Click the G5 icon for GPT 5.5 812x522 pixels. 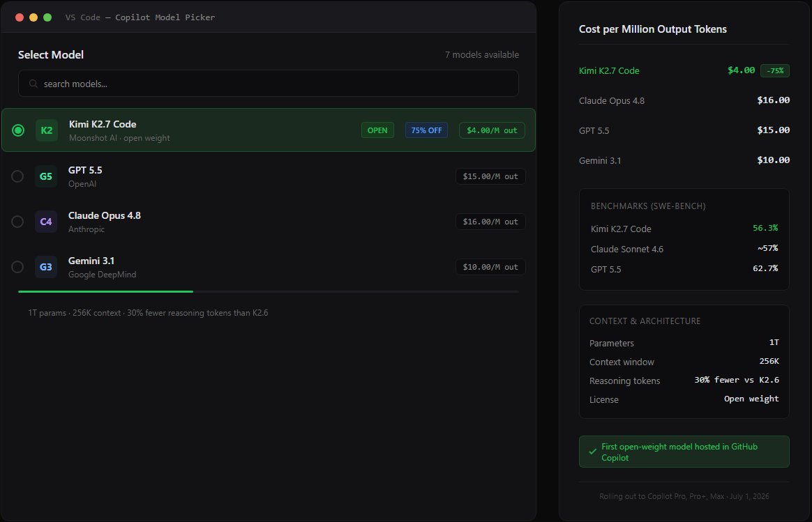46,176
